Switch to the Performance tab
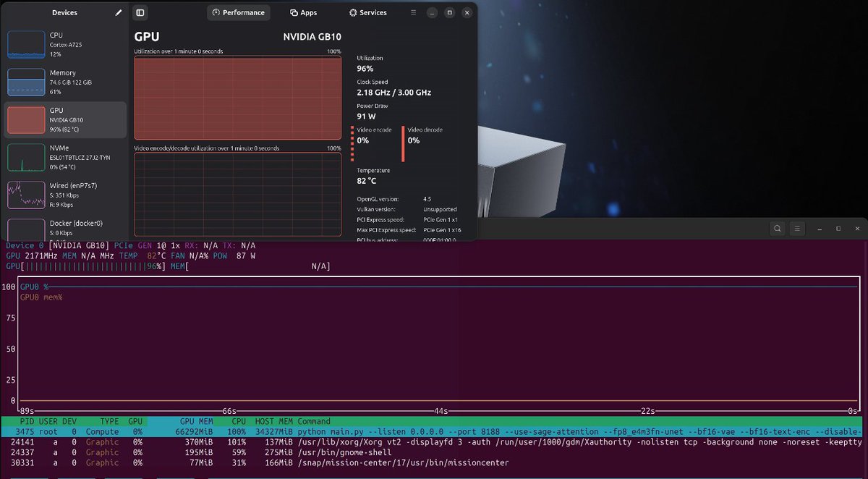The height and width of the screenshot is (479, 868). point(239,12)
